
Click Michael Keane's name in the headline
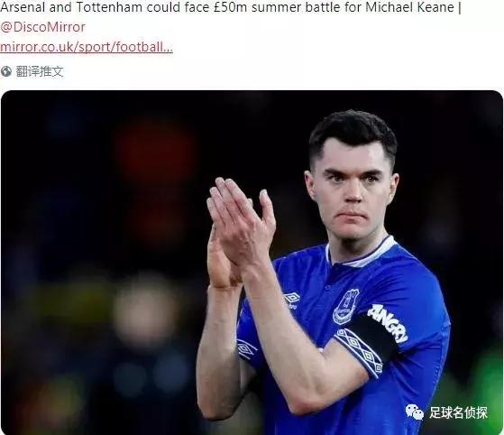410,7
